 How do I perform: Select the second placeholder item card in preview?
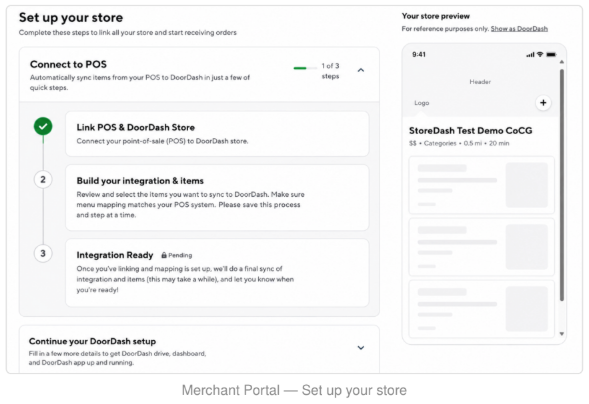482,247
